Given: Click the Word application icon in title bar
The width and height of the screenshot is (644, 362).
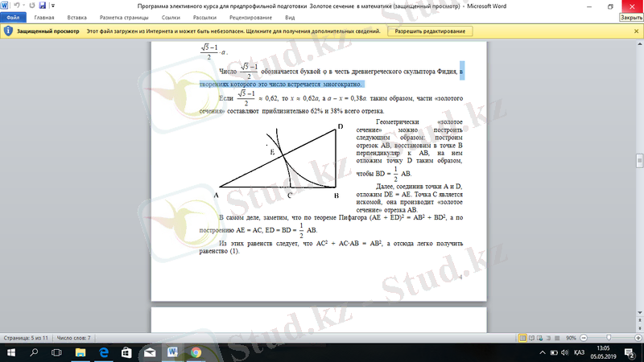Looking at the screenshot, I should pos(4,6).
